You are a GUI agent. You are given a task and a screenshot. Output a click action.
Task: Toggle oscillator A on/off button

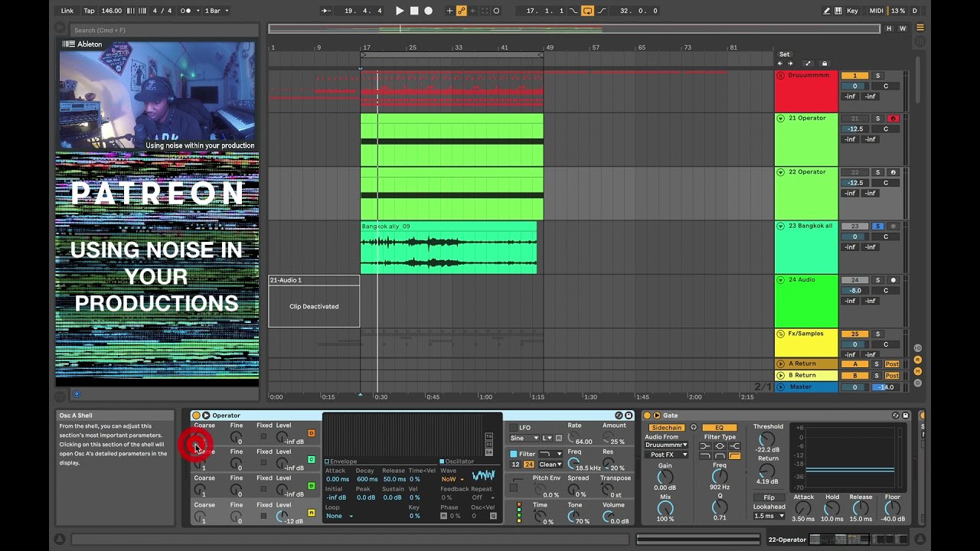point(311,513)
